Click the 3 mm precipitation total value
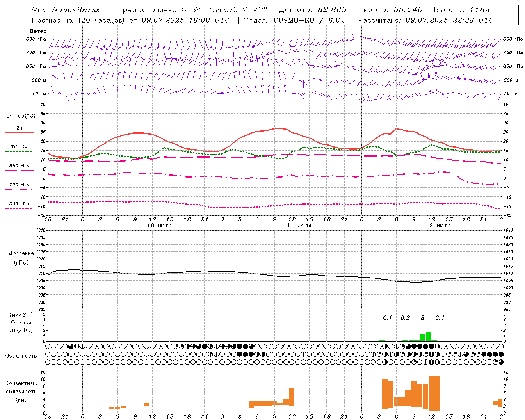 (x=423, y=317)
